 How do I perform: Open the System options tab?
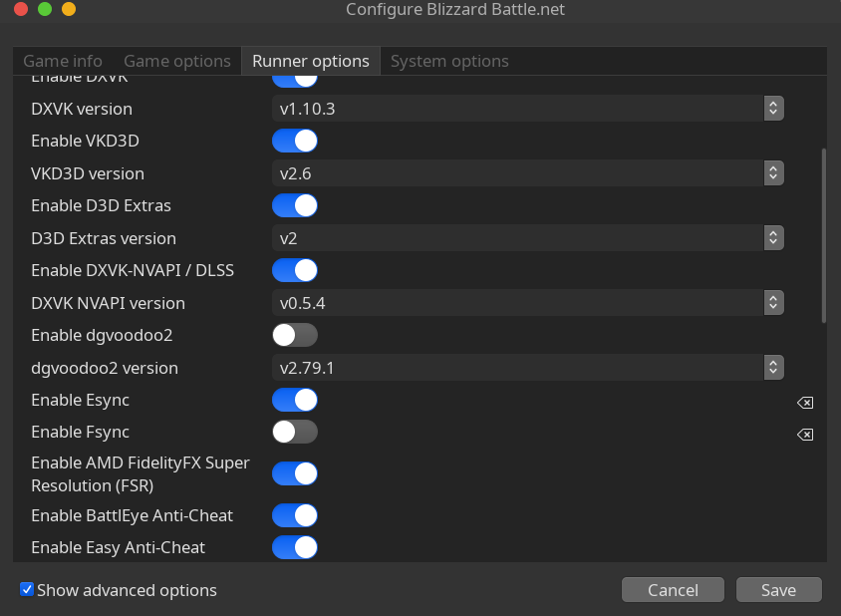449,61
